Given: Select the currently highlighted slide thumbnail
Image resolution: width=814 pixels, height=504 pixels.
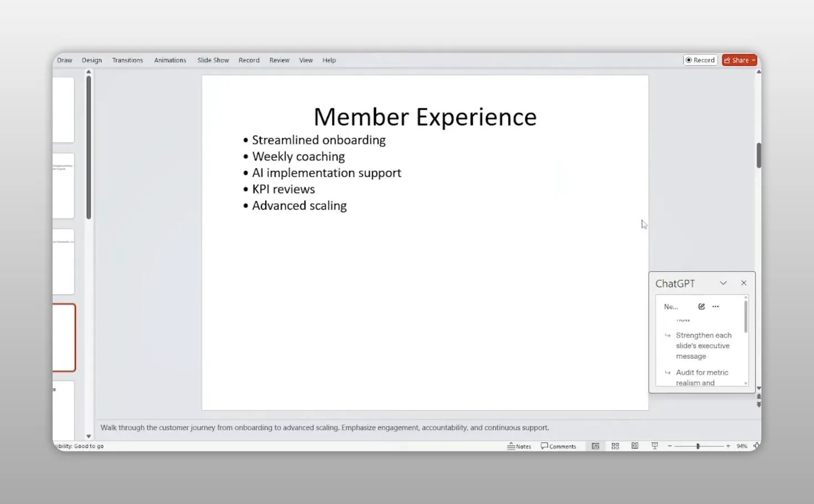Looking at the screenshot, I should 64,337.
